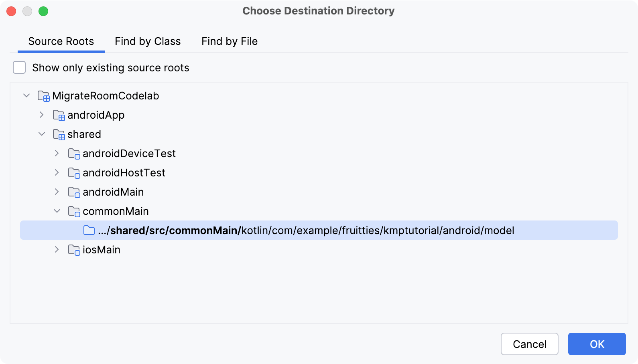Switch to the Find by Class tab
Viewport: 638px width, 364px height.
[148, 41]
